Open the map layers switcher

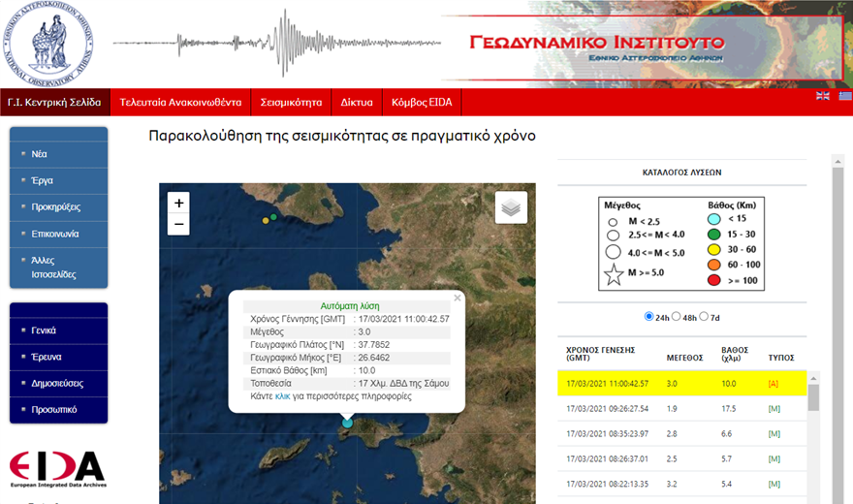pos(511,206)
